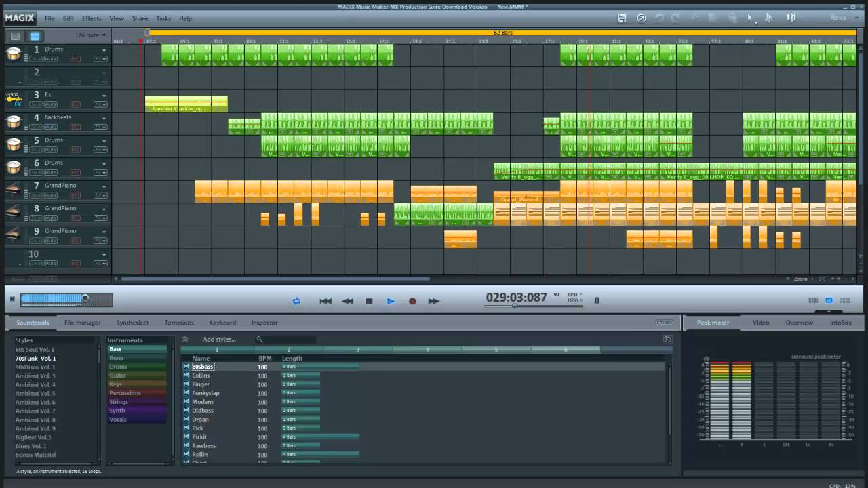
Task: Click the drum icon on Backbeats track
Action: tap(14, 122)
